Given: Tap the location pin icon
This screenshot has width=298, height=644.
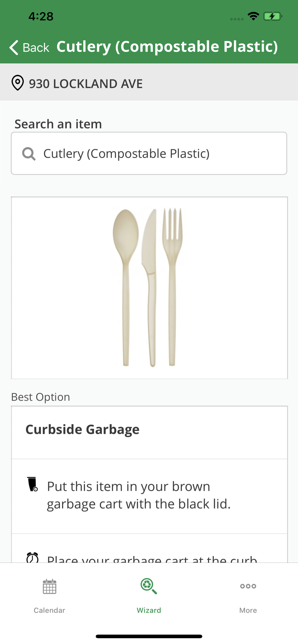Looking at the screenshot, I should [17, 83].
